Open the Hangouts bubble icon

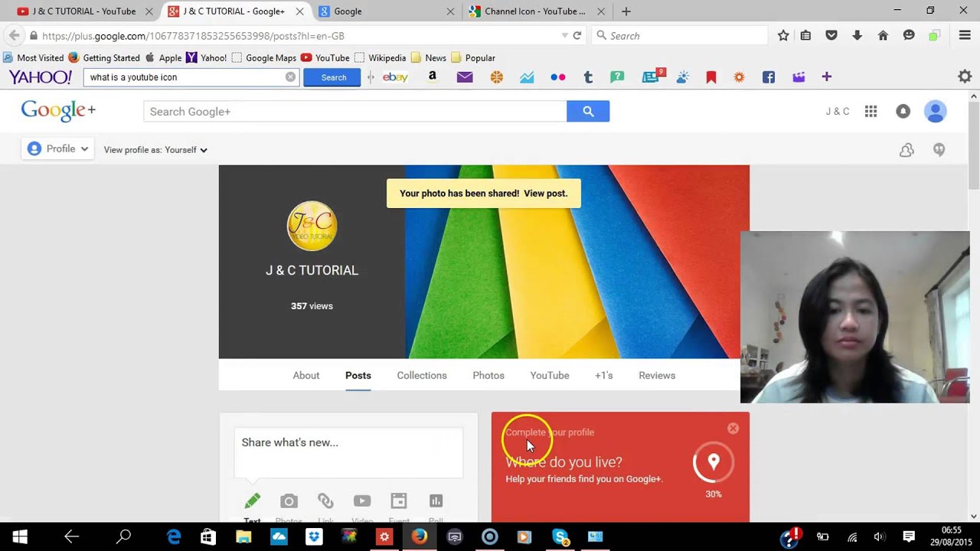[939, 149]
